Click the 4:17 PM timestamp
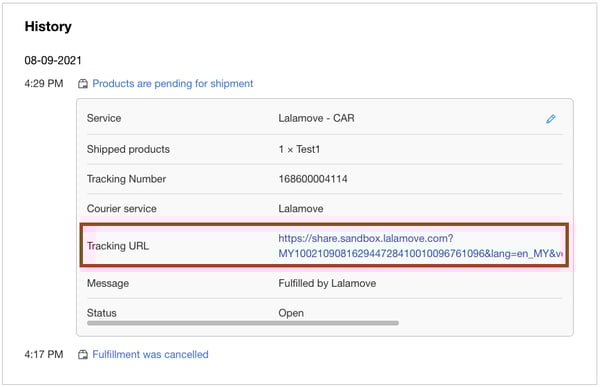Image resolution: width=600 pixels, height=387 pixels. click(x=44, y=354)
